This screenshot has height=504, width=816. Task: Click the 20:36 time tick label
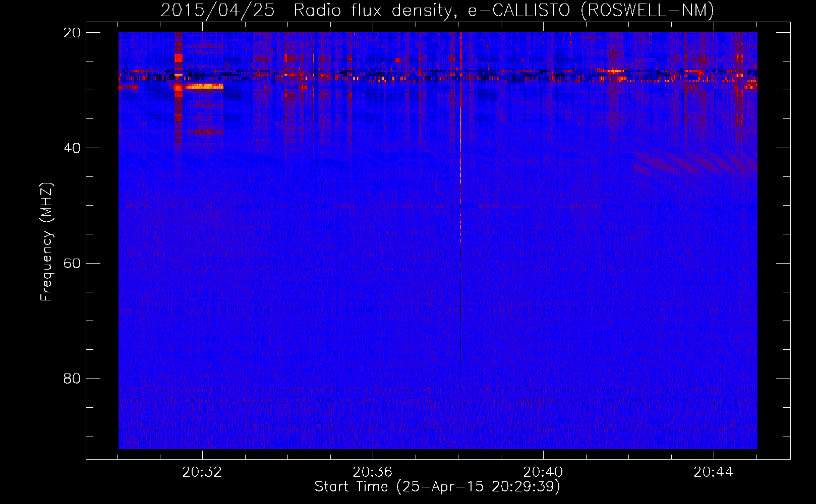click(x=373, y=472)
